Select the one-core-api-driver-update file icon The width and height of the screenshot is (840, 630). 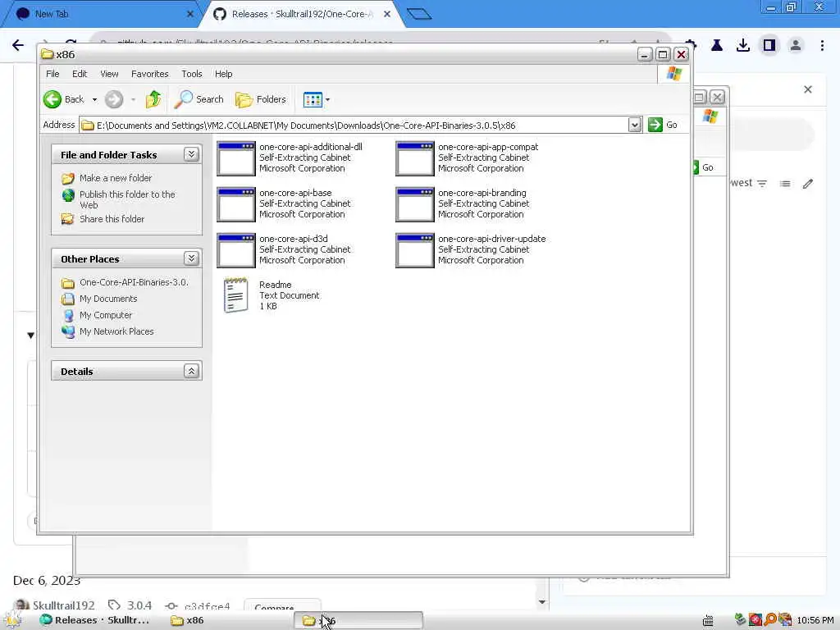[414, 250]
